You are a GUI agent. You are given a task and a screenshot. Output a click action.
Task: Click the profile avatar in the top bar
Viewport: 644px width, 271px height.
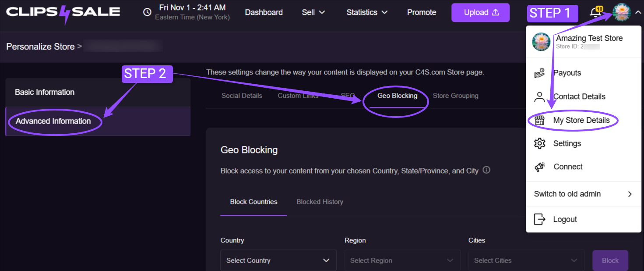(x=621, y=12)
